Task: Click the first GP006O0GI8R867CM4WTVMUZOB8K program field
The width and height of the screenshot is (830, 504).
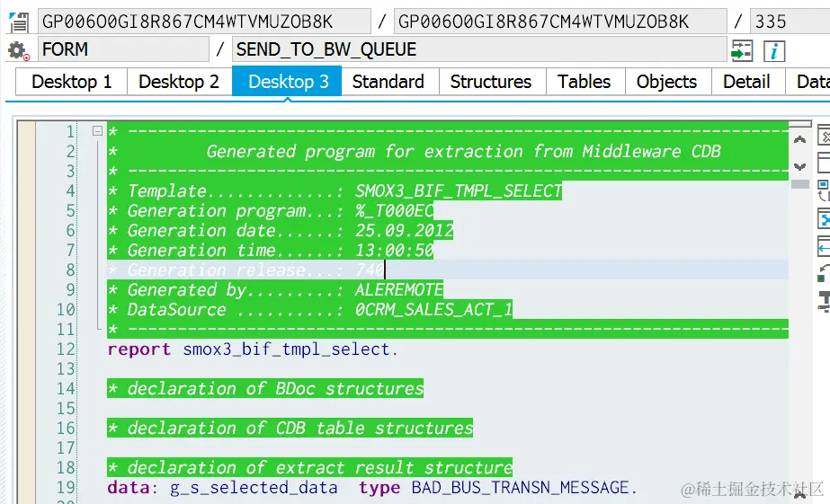Action: click(x=204, y=22)
